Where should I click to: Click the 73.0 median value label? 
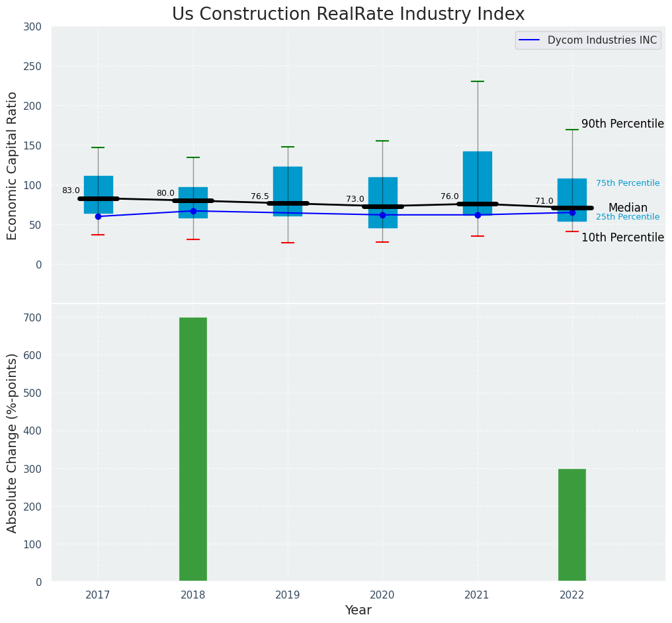pyautogui.click(x=355, y=199)
